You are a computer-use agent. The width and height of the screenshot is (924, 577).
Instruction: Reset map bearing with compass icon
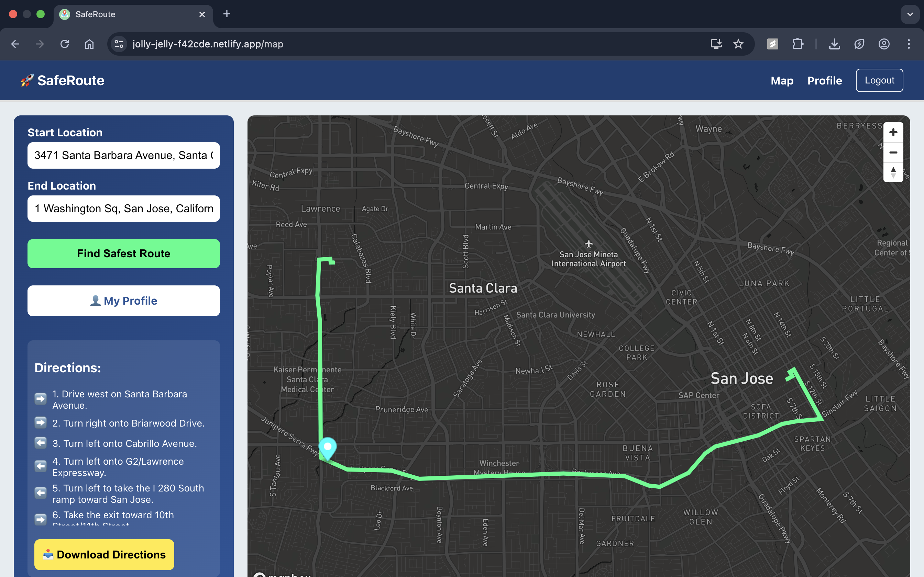tap(893, 172)
